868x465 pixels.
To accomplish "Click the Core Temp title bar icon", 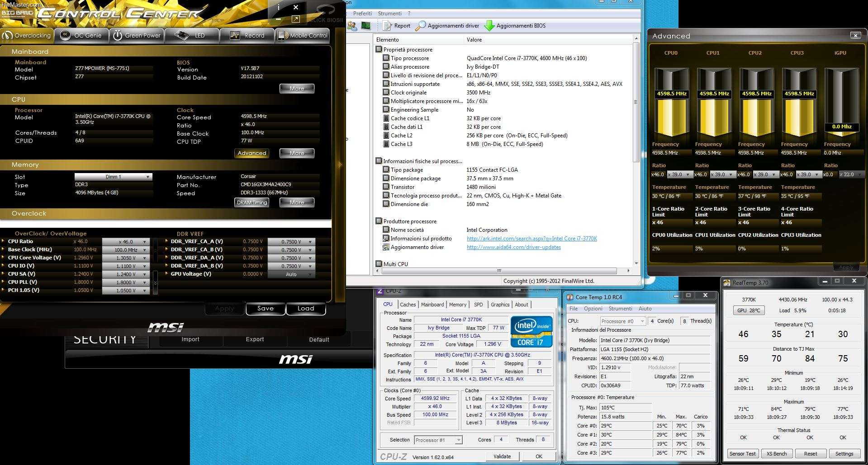I will point(569,297).
